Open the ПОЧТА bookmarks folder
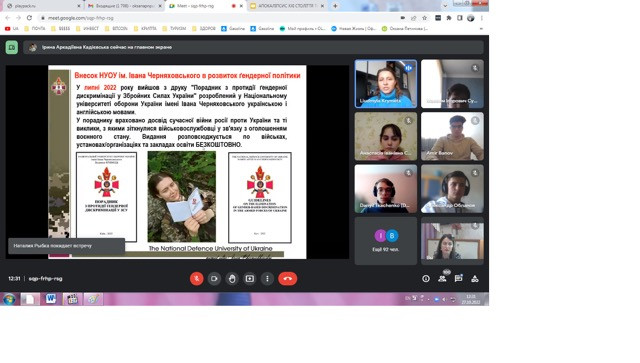 [35, 29]
